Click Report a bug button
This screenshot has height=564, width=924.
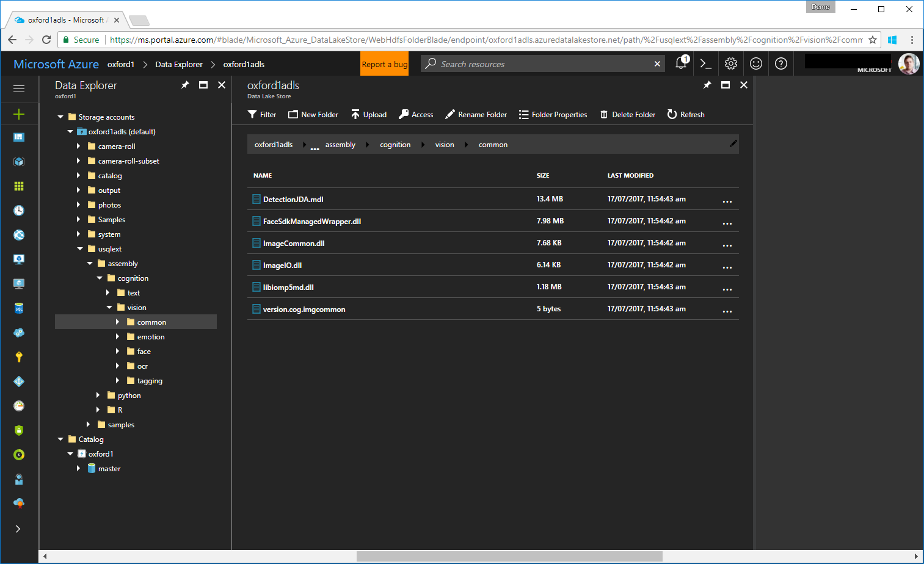(384, 63)
